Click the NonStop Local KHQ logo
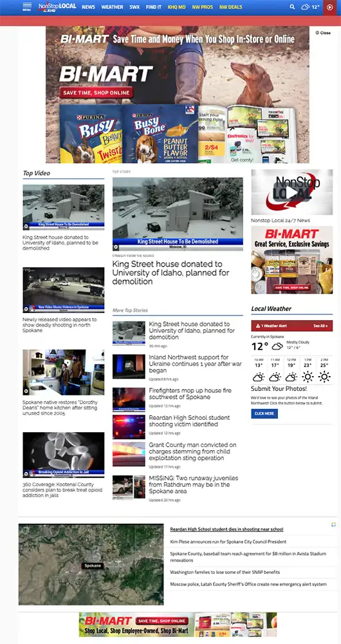The image size is (341, 644). [x=57, y=7]
